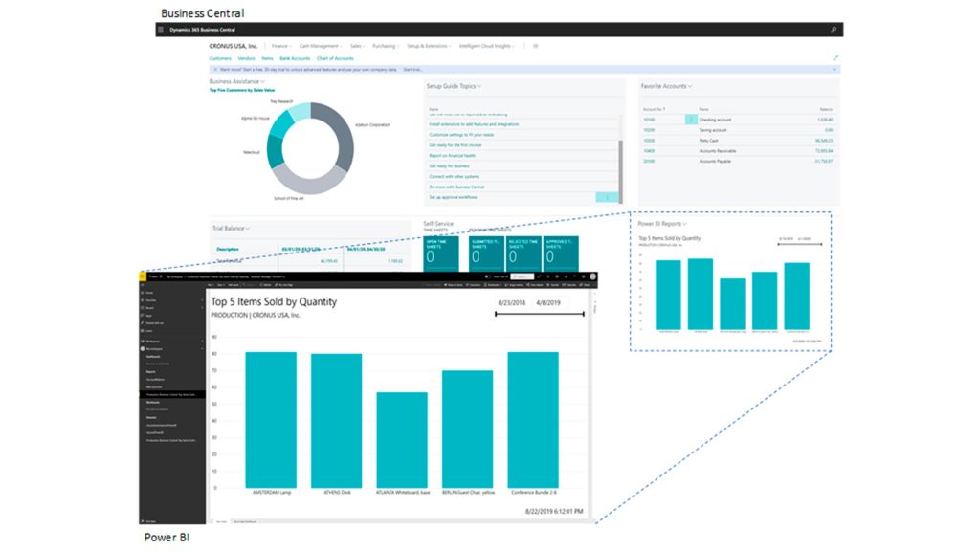Open the Dynamics 365 app launcher waffle icon
The height and width of the screenshot is (551, 980).
[161, 30]
